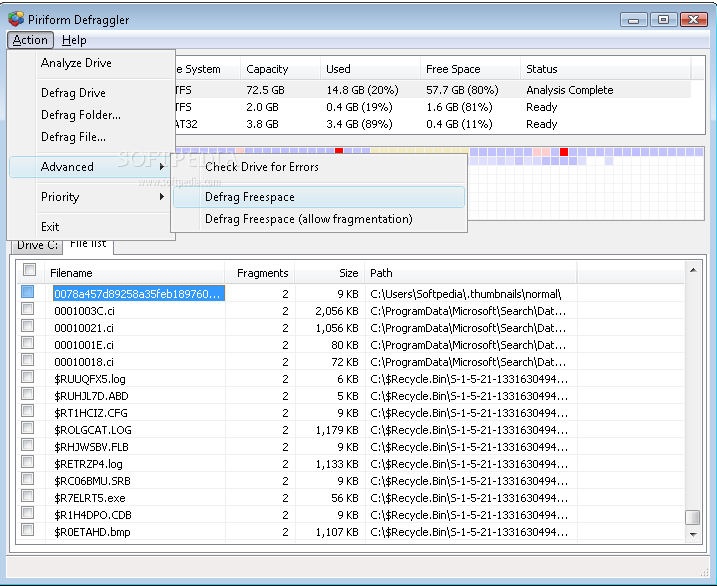The width and height of the screenshot is (717, 586).
Task: Click the 57.7 GB (80%) free space cell
Action: pyautogui.click(x=462, y=90)
